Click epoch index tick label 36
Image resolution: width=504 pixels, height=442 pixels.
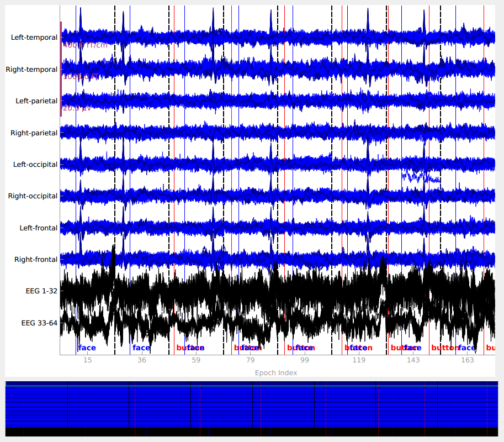[142, 360]
